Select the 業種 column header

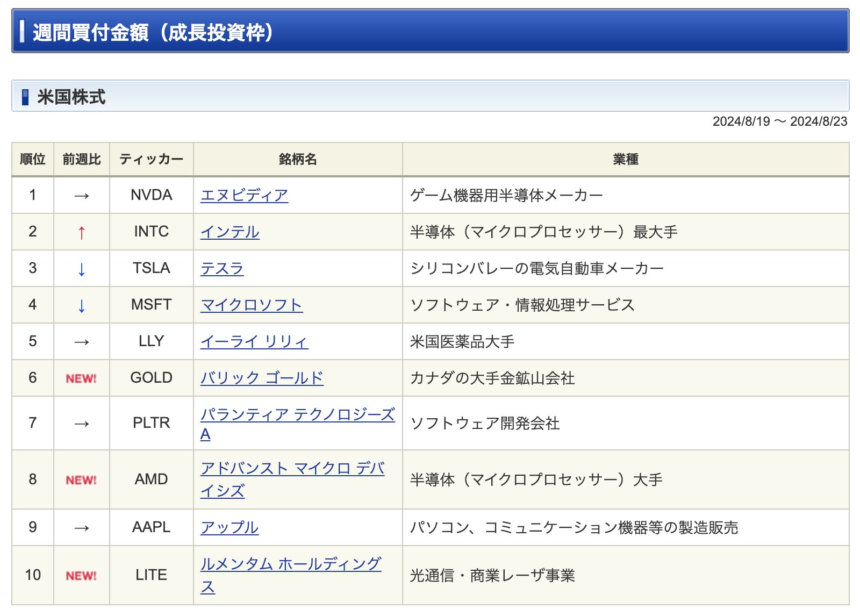tap(626, 159)
